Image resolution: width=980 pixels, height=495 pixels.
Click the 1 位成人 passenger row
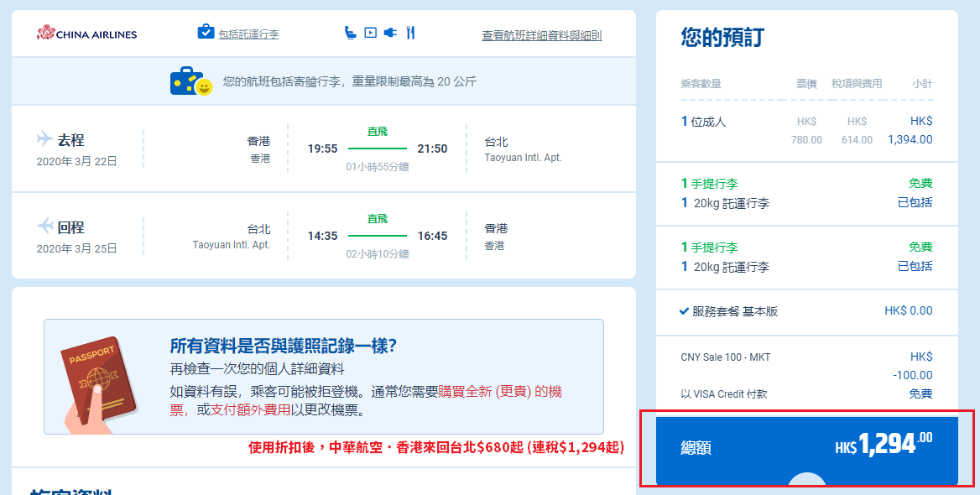tap(807, 131)
